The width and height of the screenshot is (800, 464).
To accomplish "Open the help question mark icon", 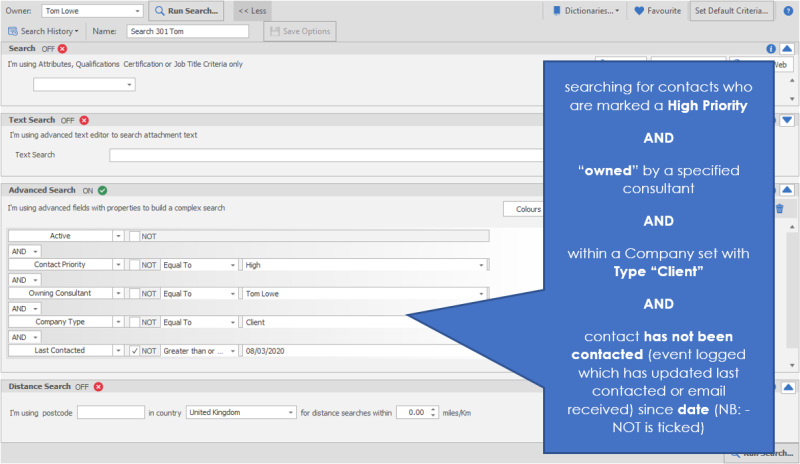I will click(788, 12).
